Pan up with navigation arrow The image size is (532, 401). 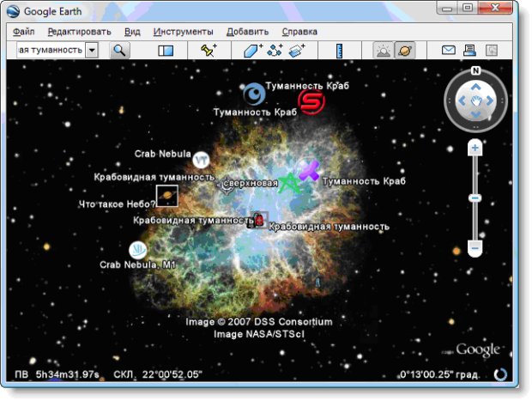(475, 87)
